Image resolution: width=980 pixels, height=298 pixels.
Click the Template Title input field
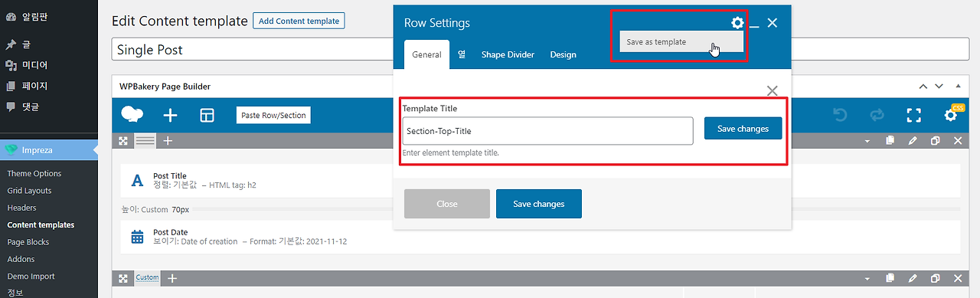click(x=547, y=130)
